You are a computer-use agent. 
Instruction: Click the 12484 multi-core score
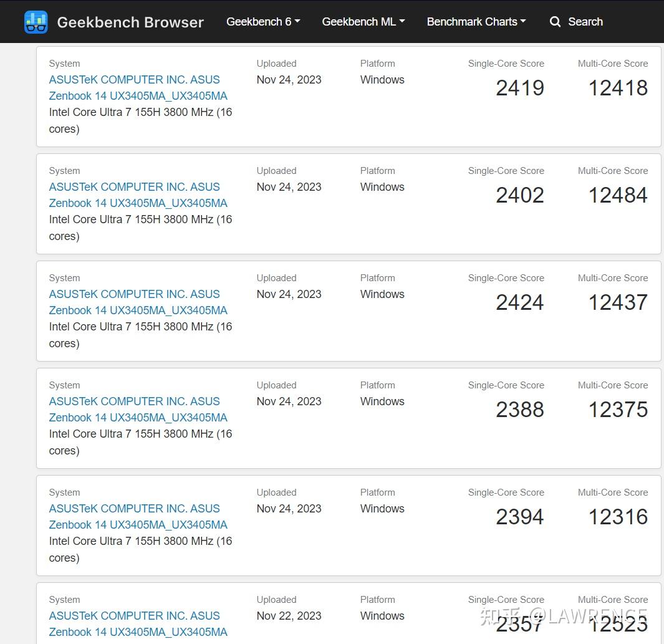point(618,195)
